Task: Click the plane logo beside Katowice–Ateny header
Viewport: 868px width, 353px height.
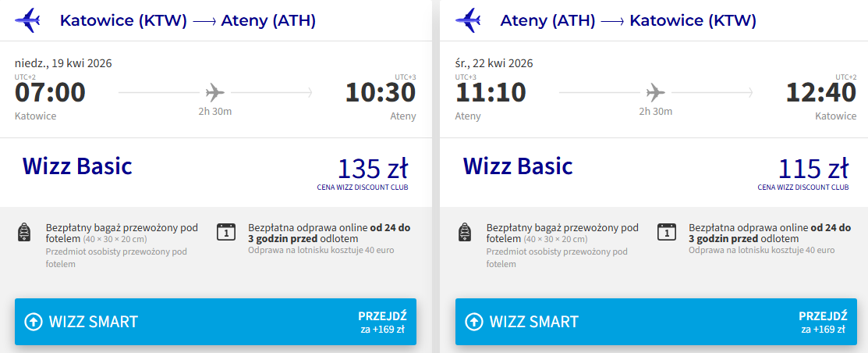Action: (x=28, y=20)
